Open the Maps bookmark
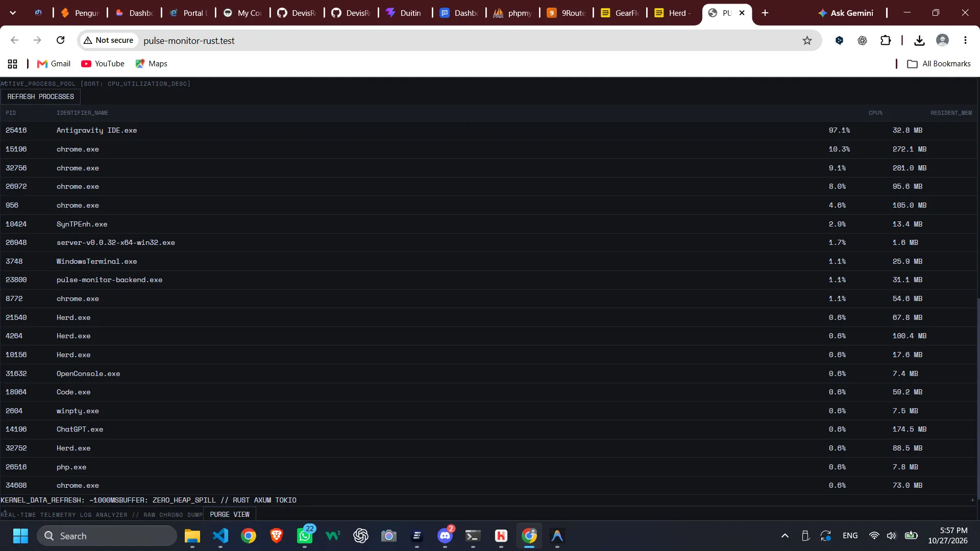980x551 pixels. pyautogui.click(x=151, y=64)
